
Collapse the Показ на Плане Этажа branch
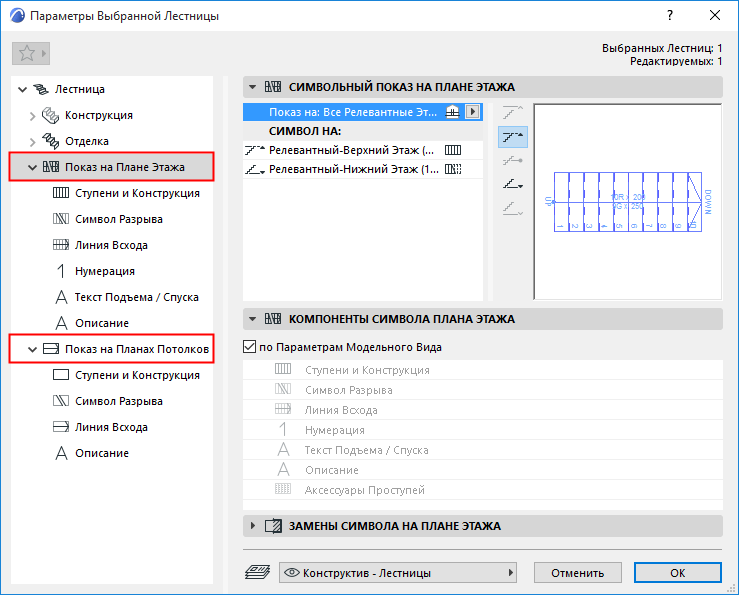point(32,167)
